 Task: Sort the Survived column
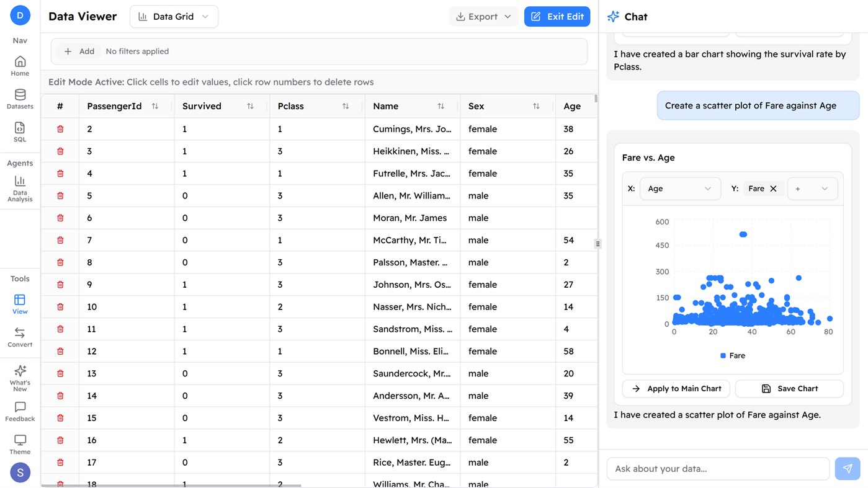251,106
